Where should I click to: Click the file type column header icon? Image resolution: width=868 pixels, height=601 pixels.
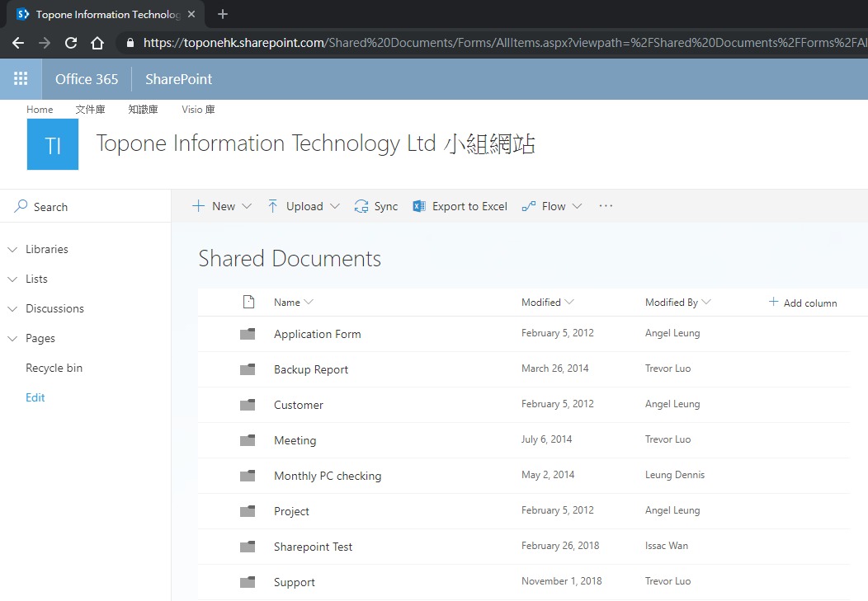(x=248, y=303)
